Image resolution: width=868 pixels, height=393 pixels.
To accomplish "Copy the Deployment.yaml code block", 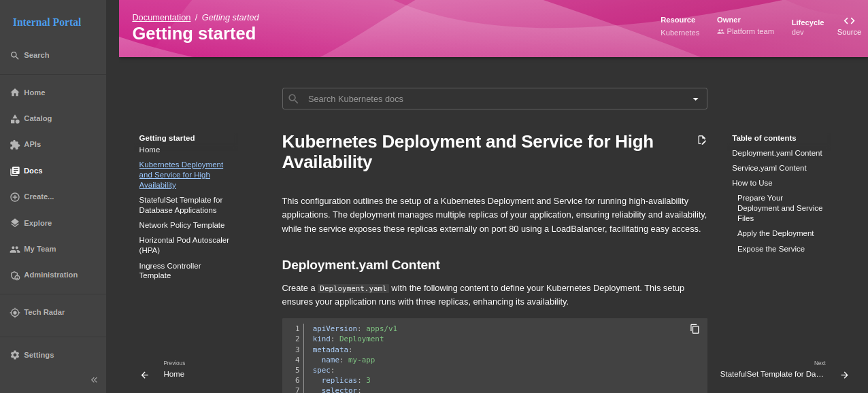I will pyautogui.click(x=695, y=329).
